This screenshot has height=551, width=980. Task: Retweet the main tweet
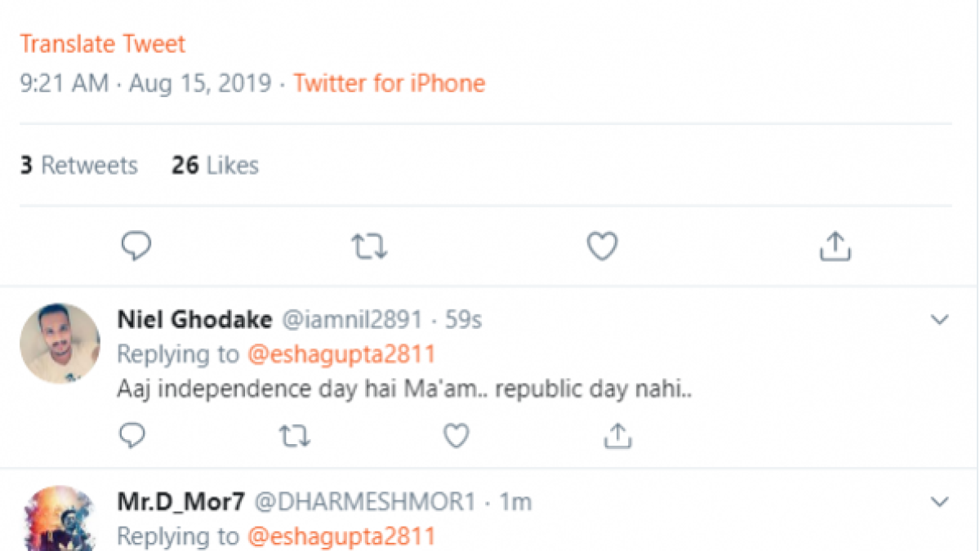coord(369,247)
